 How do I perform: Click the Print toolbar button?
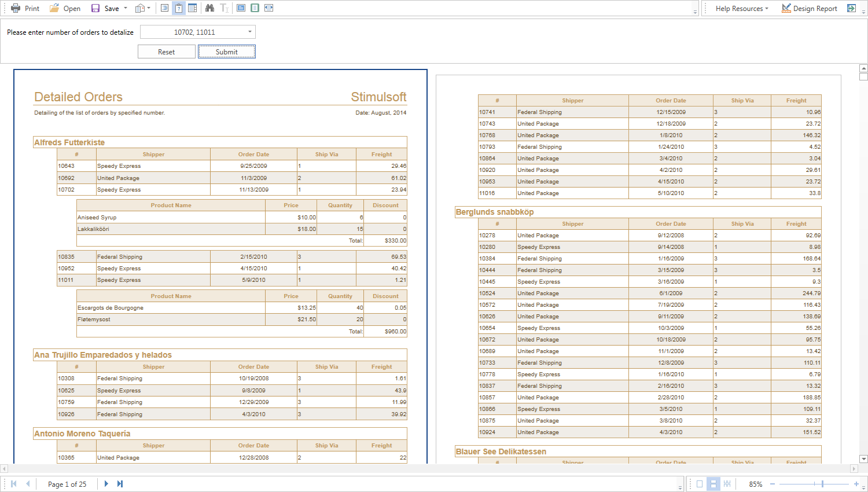(x=25, y=8)
